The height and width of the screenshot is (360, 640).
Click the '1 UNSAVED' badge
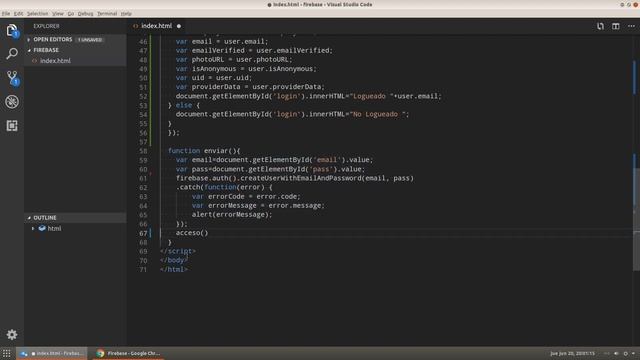(90, 40)
